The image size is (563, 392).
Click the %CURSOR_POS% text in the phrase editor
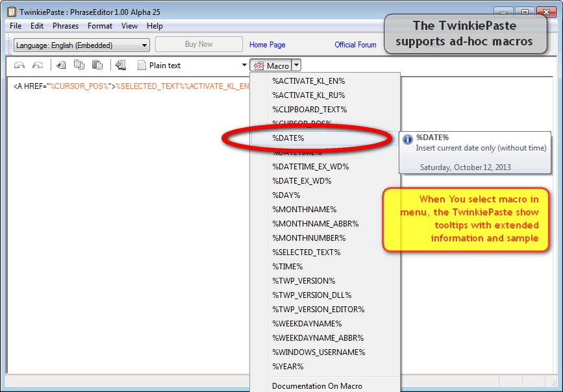tap(79, 86)
